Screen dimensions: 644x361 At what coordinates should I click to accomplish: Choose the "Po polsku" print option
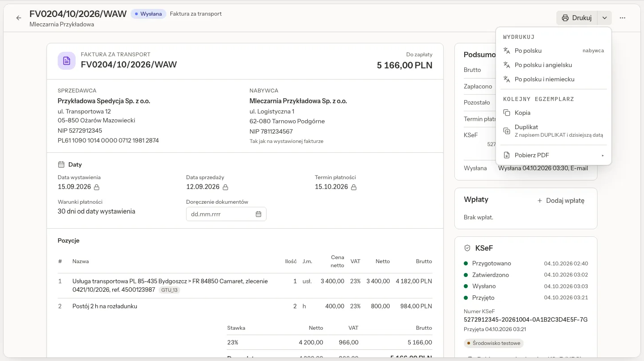pos(554,50)
